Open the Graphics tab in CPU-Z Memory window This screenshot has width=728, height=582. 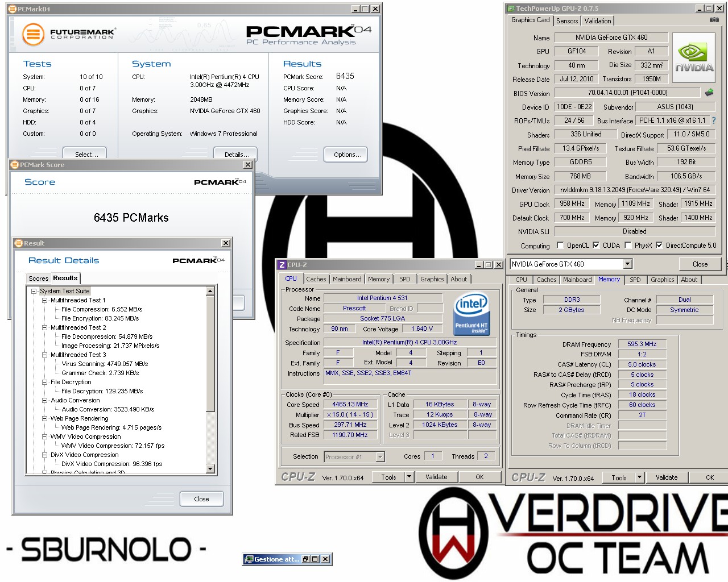[x=663, y=280]
